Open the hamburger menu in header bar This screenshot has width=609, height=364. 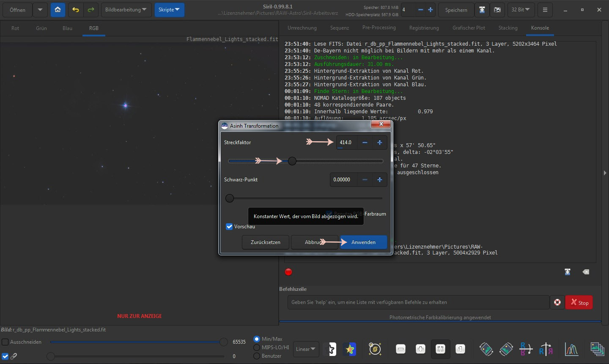(545, 10)
